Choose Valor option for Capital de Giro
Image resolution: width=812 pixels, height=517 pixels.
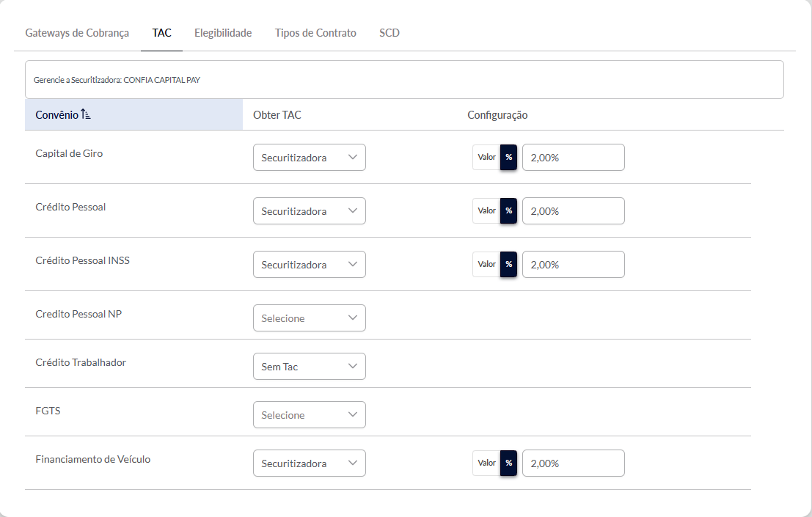(486, 158)
